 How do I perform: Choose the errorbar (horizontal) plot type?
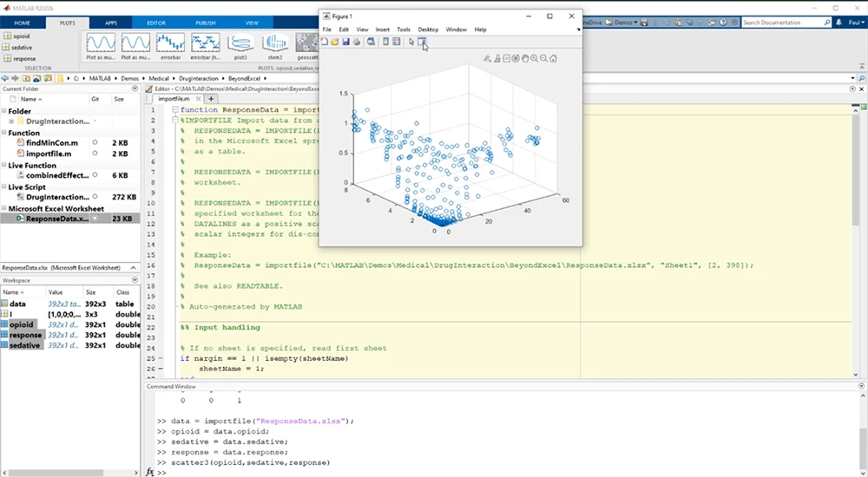(206, 47)
